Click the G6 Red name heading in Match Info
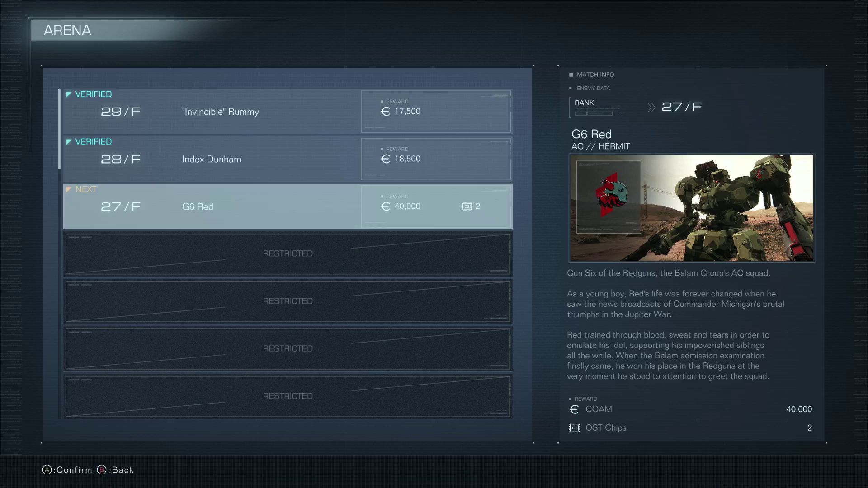Screen dimensions: 868x488 tap(591, 134)
